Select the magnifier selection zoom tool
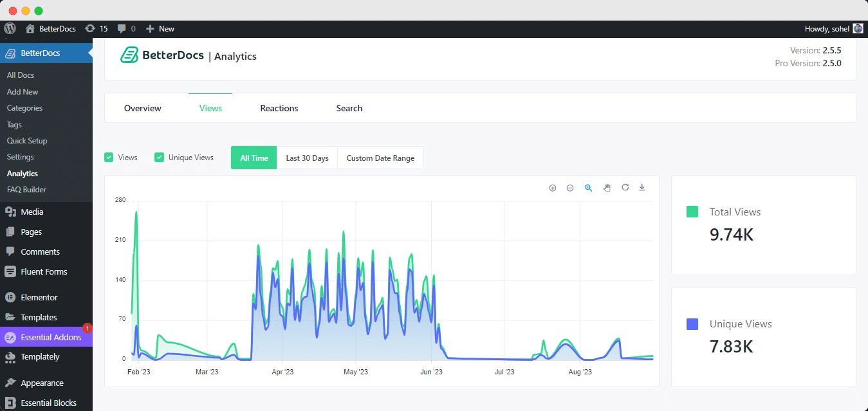This screenshot has width=868, height=411. [588, 188]
